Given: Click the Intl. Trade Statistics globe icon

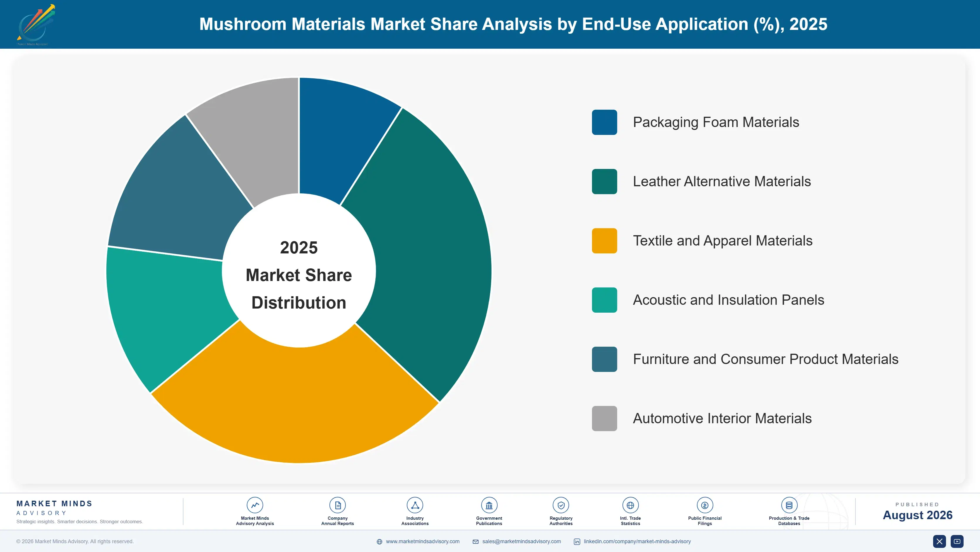Looking at the screenshot, I should [630, 505].
